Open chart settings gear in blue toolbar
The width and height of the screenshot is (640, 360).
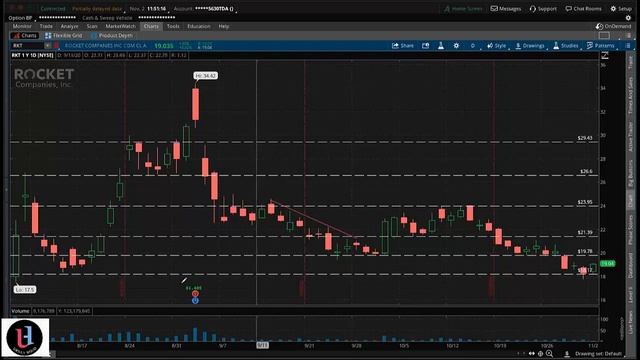456,46
